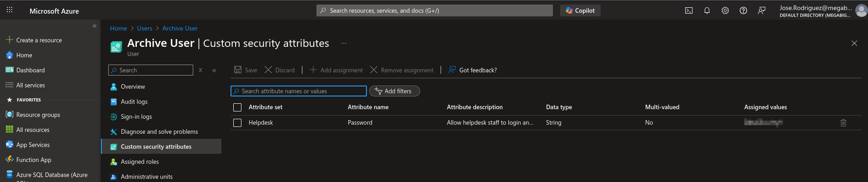
Task: Clear the user menu search field
Action: pos(201,70)
